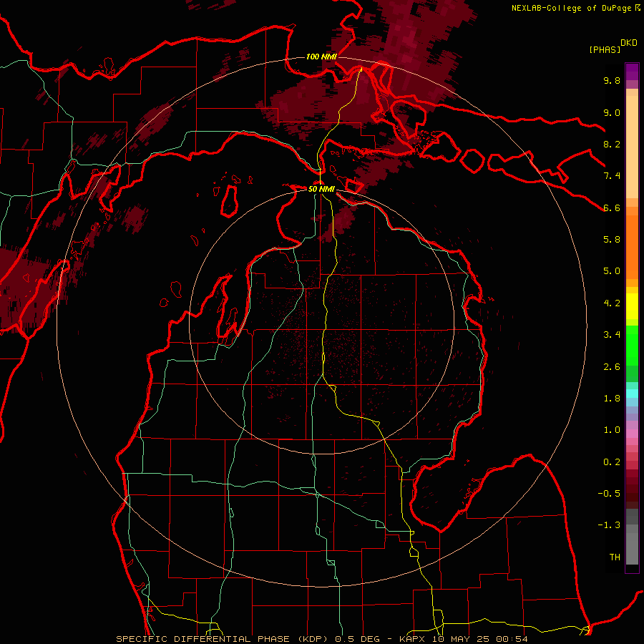The height and width of the screenshot is (644, 644).
Task: Click the 1.0 value on the color scale
Action: 612,430
